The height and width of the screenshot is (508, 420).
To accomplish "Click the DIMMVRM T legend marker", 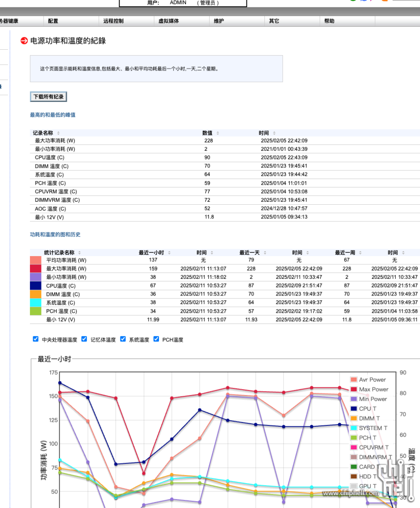I will click(354, 457).
